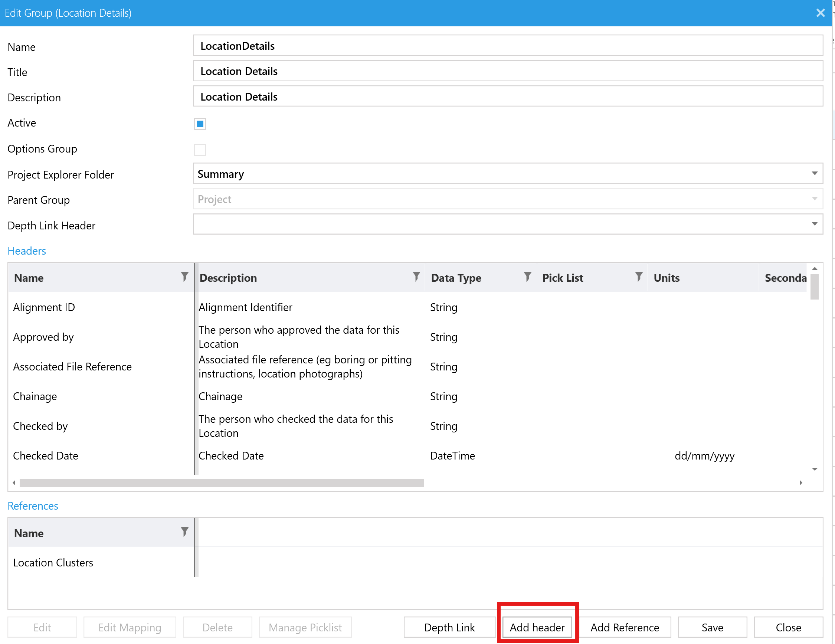Click the Add Reference button
Image resolution: width=835 pixels, height=644 pixels.
point(624,627)
